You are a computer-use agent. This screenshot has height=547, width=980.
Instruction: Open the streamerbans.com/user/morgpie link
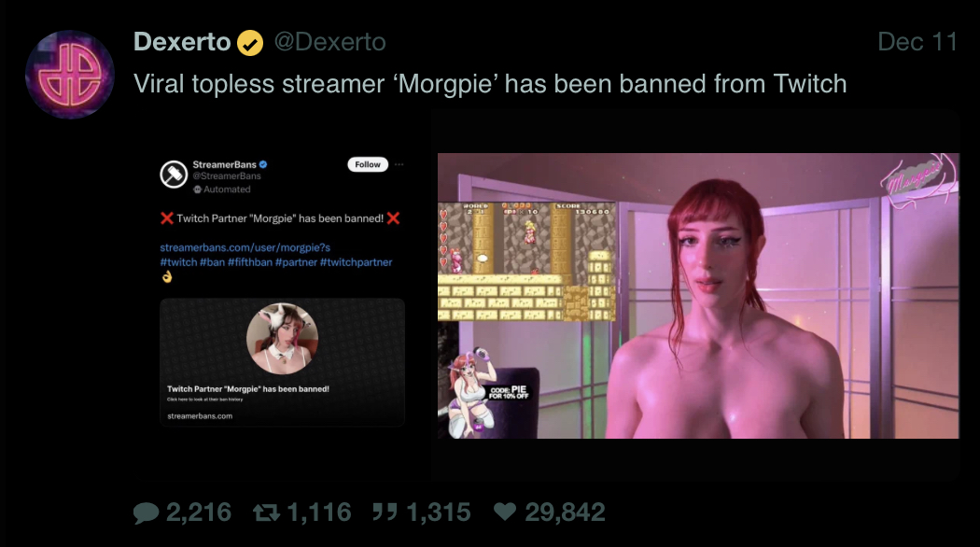click(245, 247)
